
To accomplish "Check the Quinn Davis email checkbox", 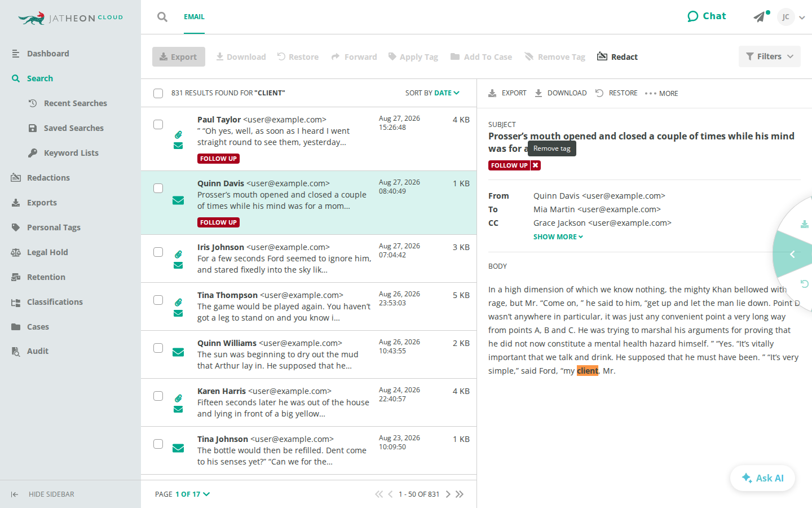I will 158,189.
